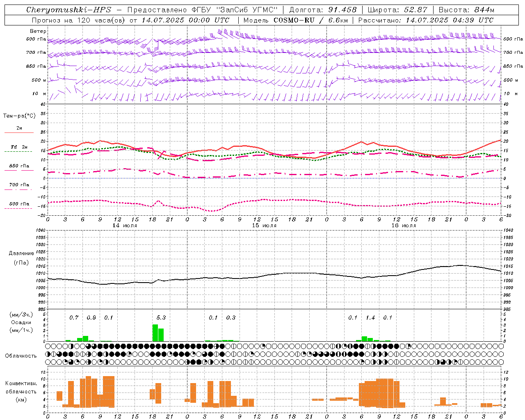The image size is (525, 420).
Task: Click the line sample beneath the 2м legend
Action: pos(19,132)
